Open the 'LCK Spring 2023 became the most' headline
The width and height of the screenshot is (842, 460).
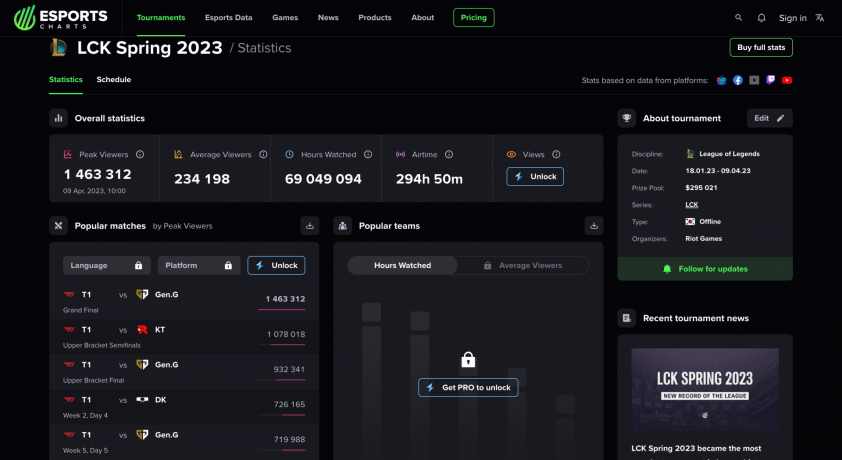tap(696, 448)
